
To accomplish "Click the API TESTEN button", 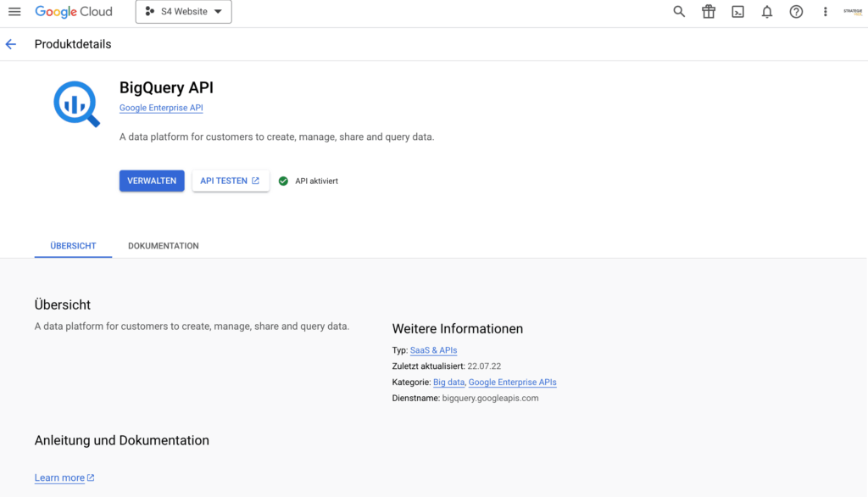I will 231,181.
